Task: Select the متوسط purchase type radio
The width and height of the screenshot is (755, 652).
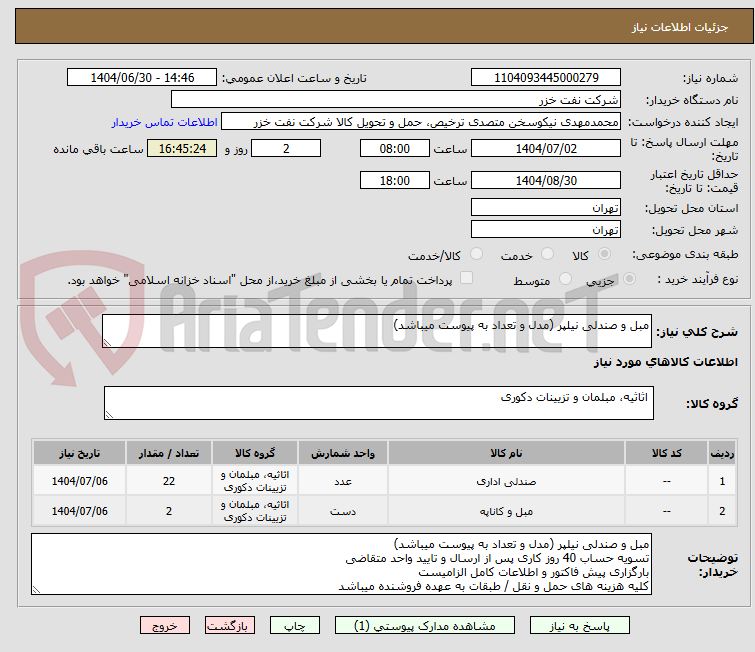Action: click(x=565, y=279)
